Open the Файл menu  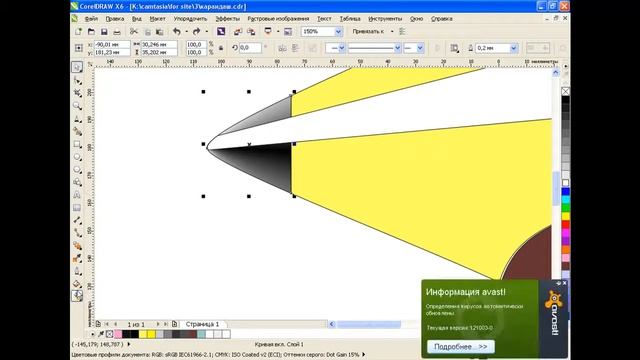(91, 19)
